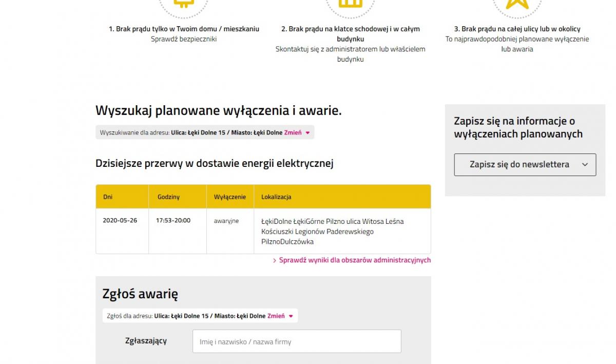Click planowane wyłączenie lub awaria description
The image size is (616, 364).
(517, 44)
